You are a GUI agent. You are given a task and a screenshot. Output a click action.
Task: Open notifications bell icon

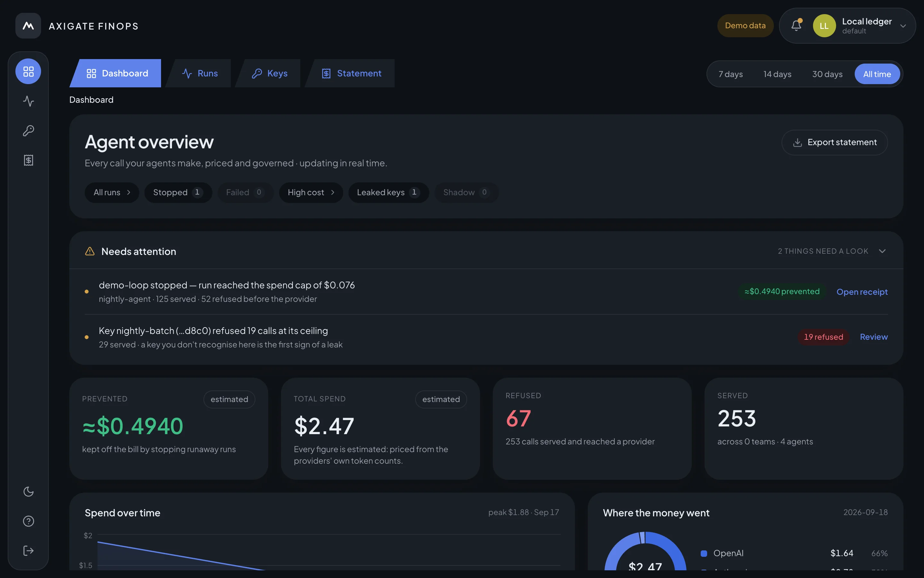click(796, 26)
